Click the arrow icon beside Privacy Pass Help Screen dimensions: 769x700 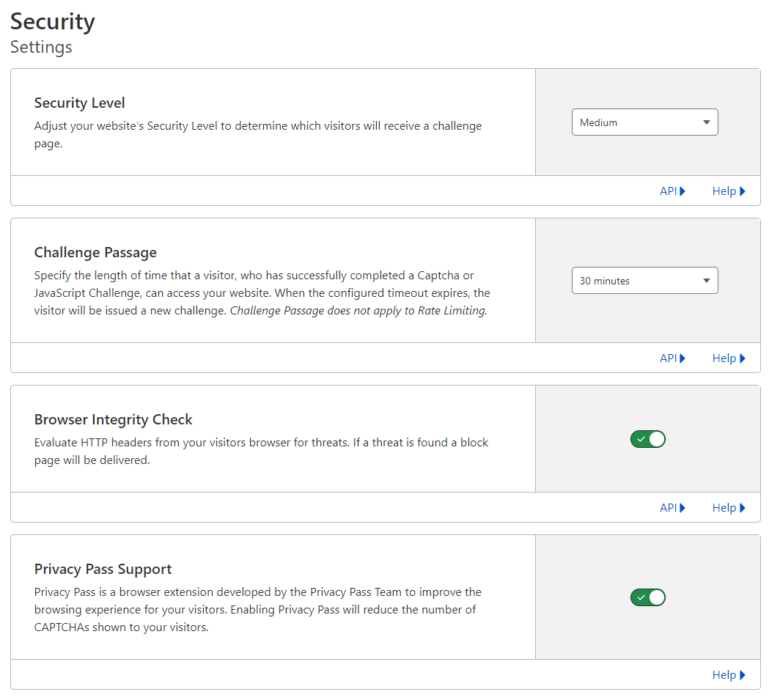[743, 675]
